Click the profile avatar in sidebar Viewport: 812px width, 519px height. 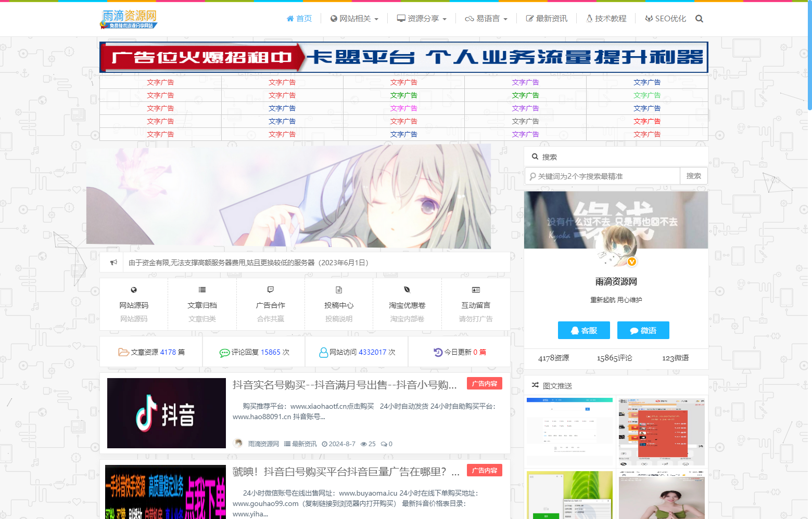point(617,247)
